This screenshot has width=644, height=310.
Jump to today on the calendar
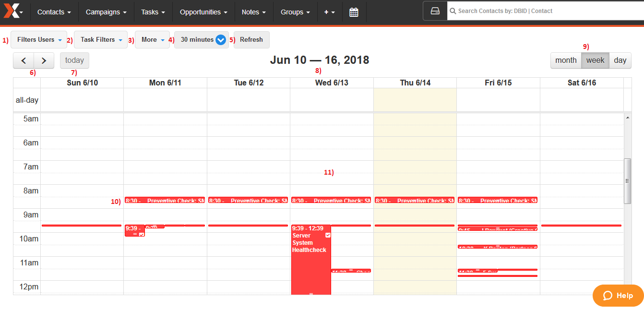74,60
